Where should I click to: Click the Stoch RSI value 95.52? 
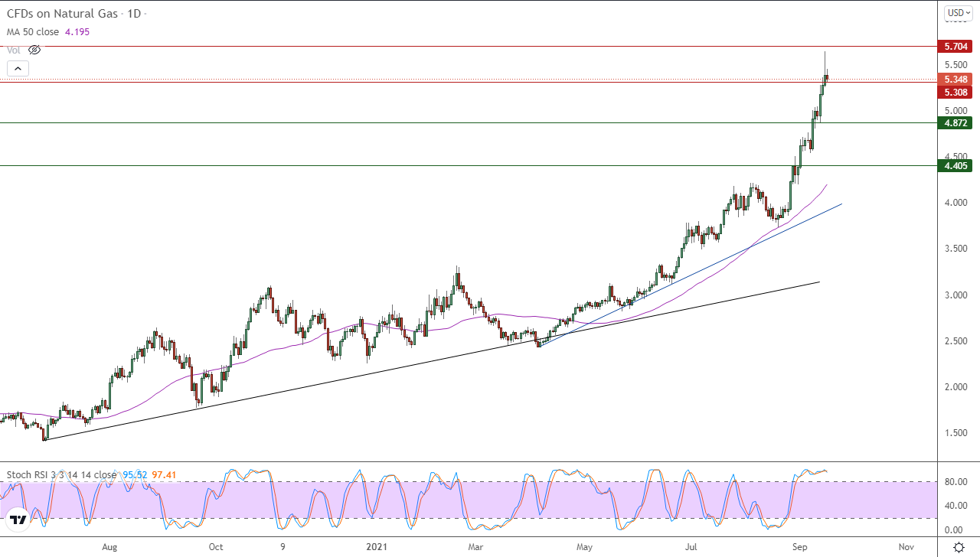pyautogui.click(x=136, y=475)
